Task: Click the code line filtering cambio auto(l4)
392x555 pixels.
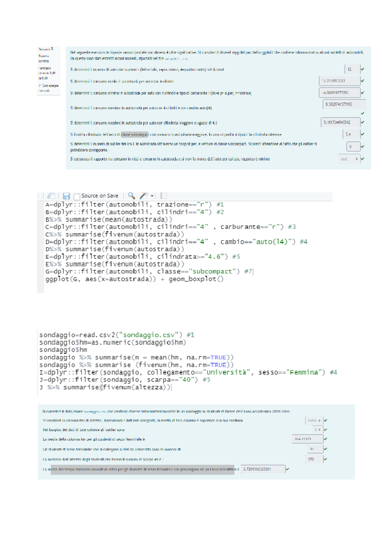Action: (x=176, y=242)
